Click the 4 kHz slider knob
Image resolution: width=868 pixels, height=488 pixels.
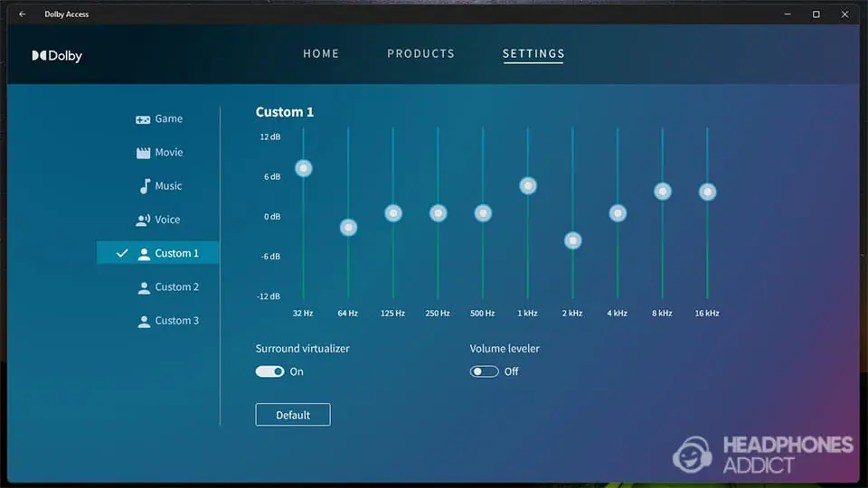pyautogui.click(x=618, y=213)
